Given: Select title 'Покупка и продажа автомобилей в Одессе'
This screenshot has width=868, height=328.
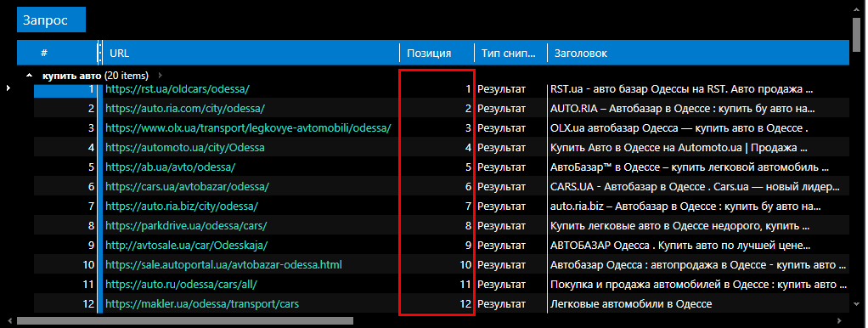Looking at the screenshot, I should tap(699, 285).
